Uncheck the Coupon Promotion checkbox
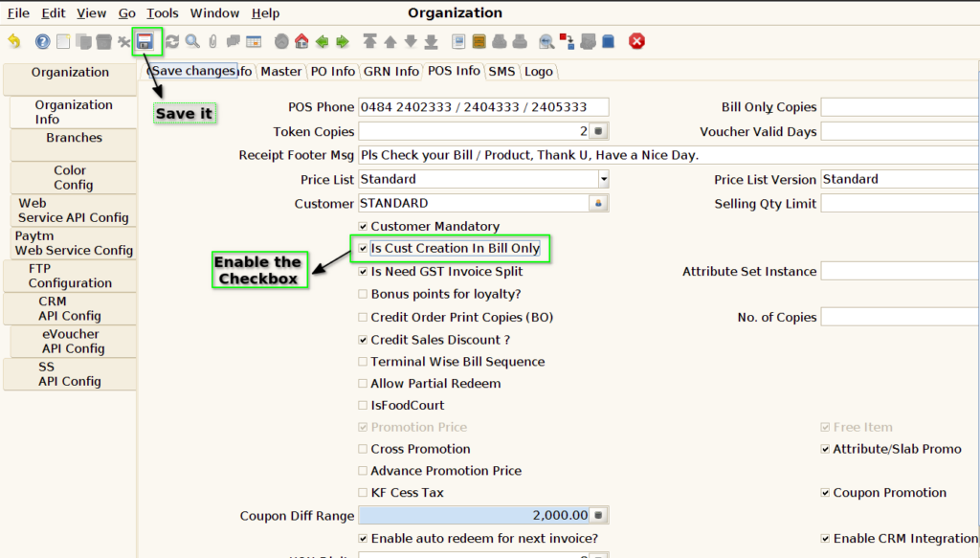This screenshot has height=558, width=980. (825, 492)
